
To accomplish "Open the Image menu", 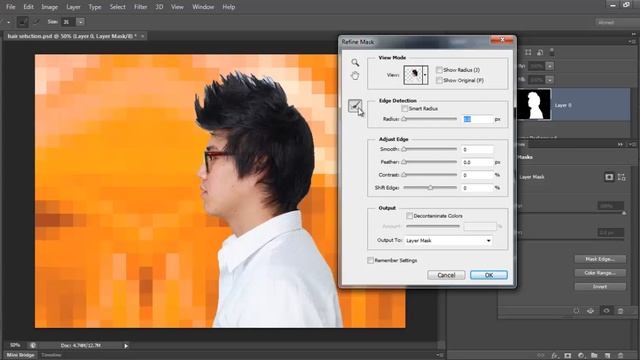I will (50, 7).
